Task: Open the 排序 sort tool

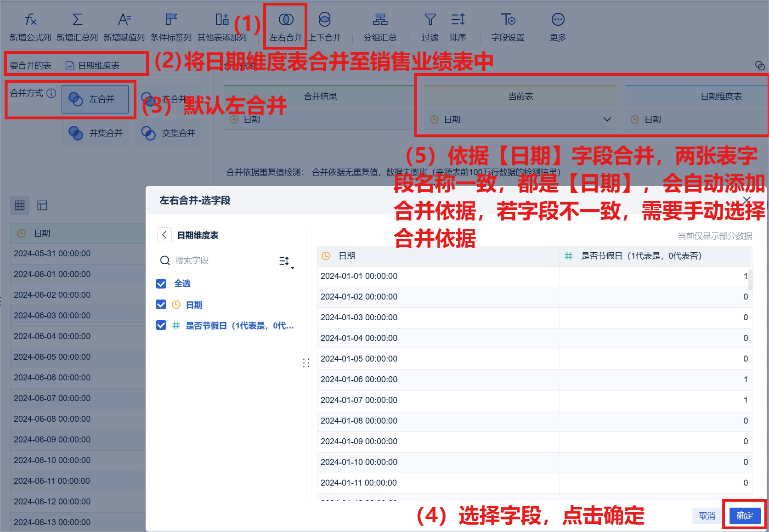Action: [x=458, y=28]
